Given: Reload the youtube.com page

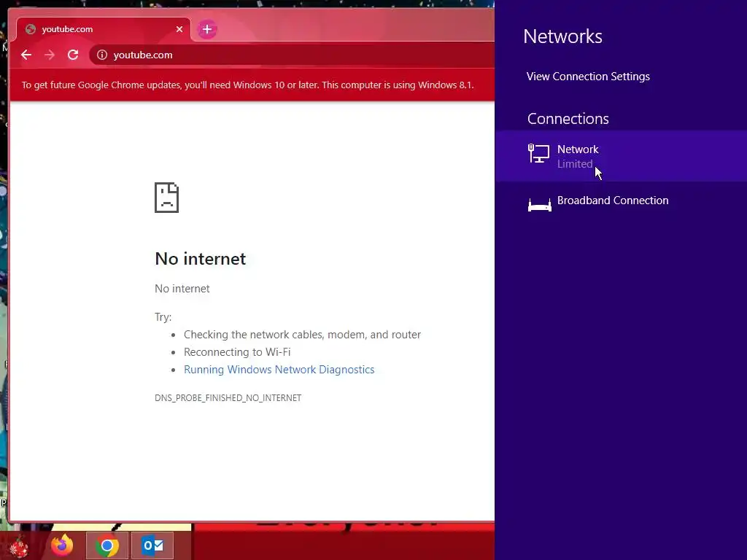Looking at the screenshot, I should (x=73, y=55).
